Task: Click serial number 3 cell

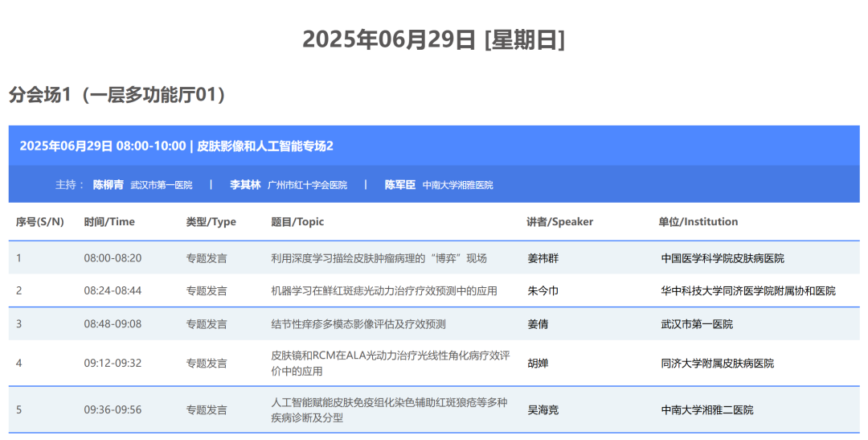Action: (18, 323)
